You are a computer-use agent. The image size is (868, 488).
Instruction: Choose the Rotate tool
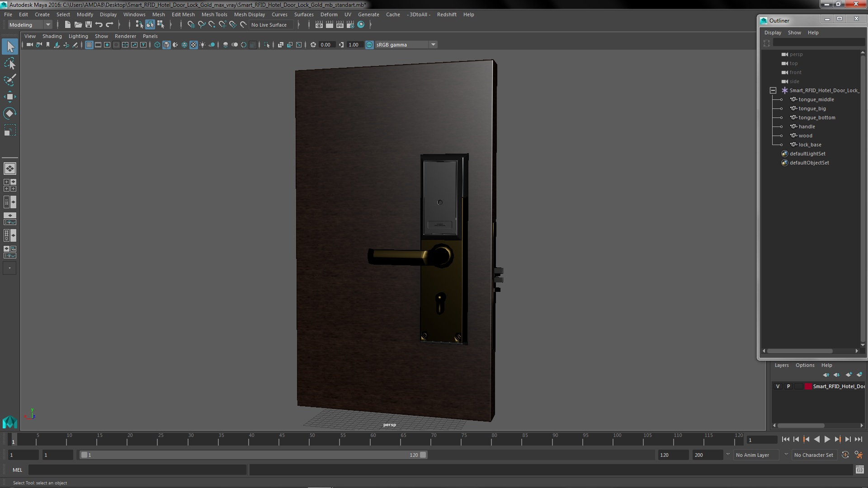9,113
